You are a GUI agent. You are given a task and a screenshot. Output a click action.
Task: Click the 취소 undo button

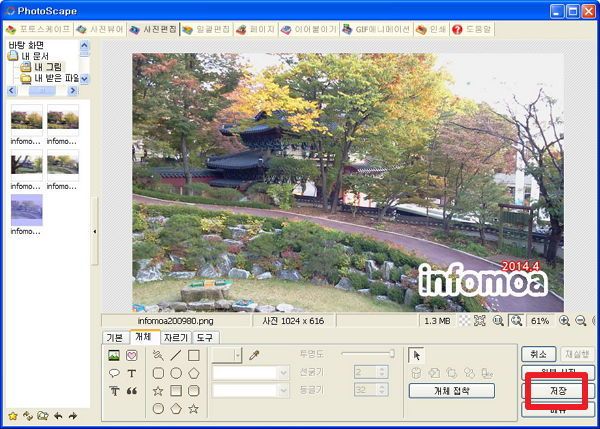point(539,354)
